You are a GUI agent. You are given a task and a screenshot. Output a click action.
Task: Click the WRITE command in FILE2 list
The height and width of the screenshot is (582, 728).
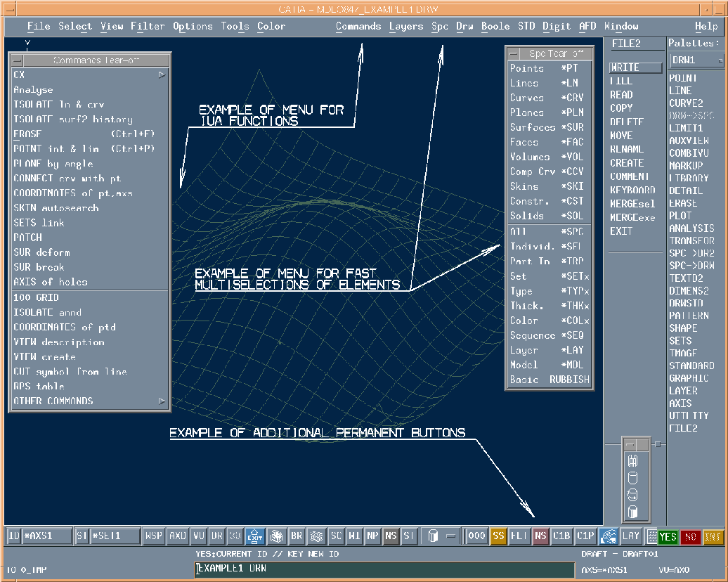(x=635, y=67)
